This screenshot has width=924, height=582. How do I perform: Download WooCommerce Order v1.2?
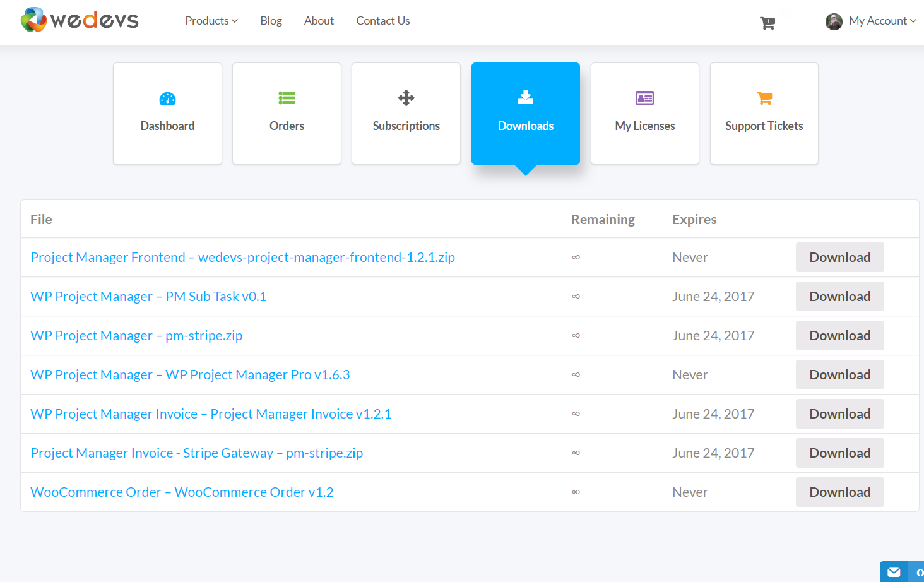pyautogui.click(x=840, y=492)
